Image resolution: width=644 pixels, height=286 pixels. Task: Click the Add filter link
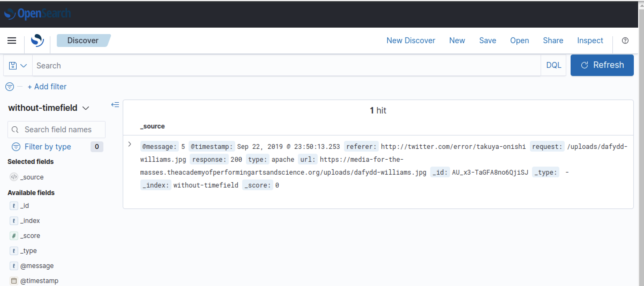point(47,86)
